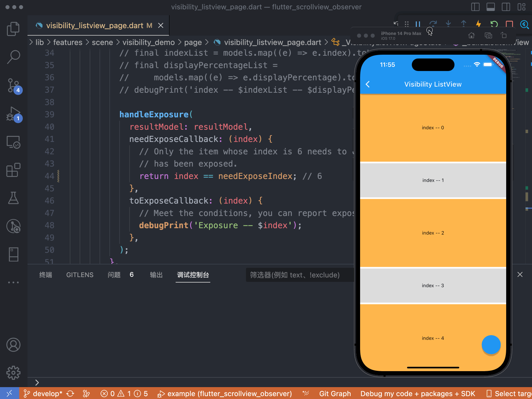
Task: Open errors and warnings count in status bar
Action: (x=124, y=394)
